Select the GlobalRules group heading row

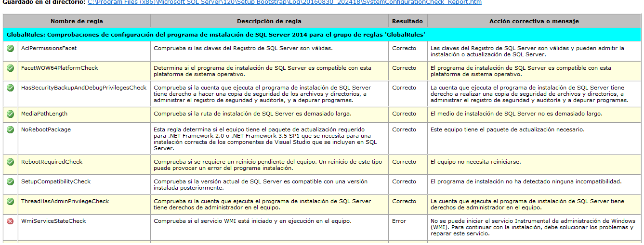(322, 35)
